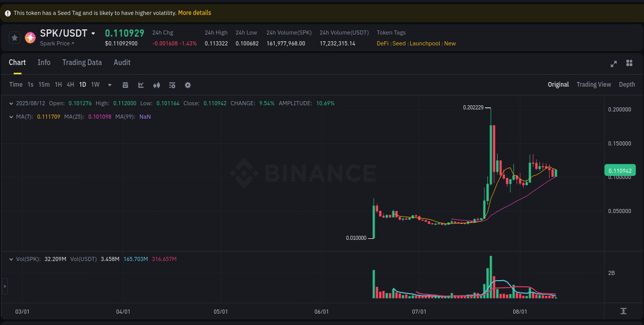Open the SPK/USDT pair selector dropdown

pyautogui.click(x=93, y=33)
